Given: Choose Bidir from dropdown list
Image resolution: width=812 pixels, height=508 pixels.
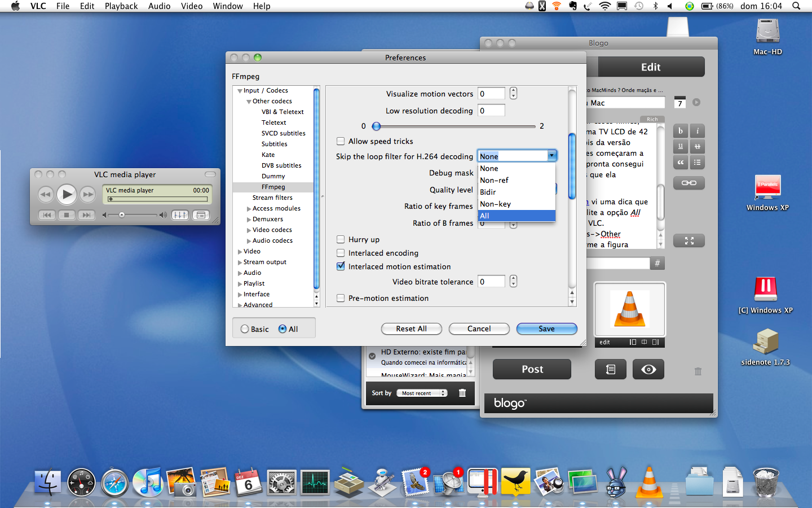Looking at the screenshot, I should (517, 192).
